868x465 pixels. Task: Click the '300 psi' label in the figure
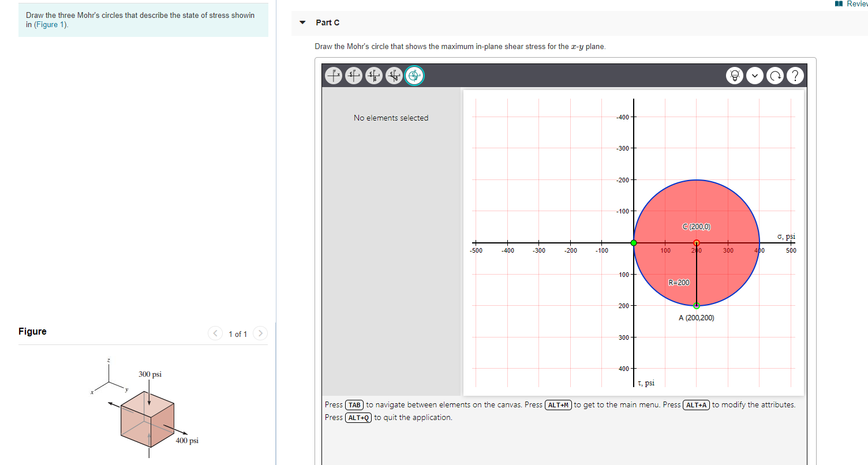pos(150,374)
